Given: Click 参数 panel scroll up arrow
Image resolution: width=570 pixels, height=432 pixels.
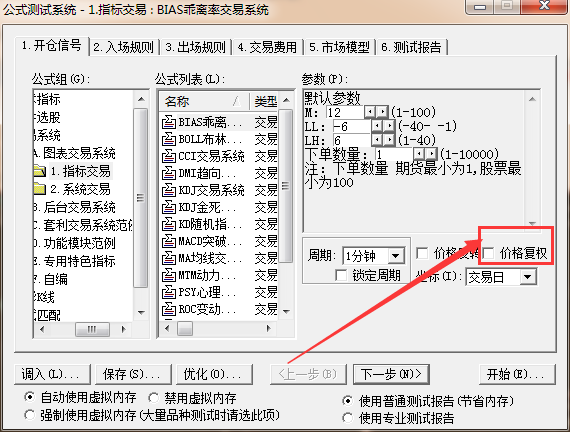Looking at the screenshot, I should [x=532, y=99].
